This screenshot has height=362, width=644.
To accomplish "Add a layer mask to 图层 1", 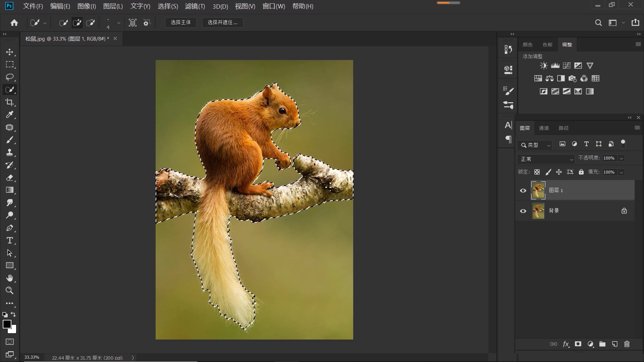I will [x=578, y=344].
